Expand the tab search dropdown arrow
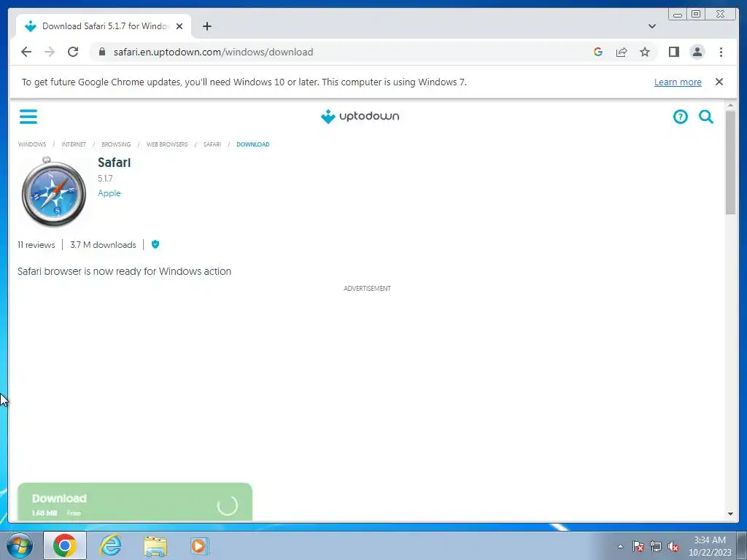This screenshot has height=560, width=747. [651, 26]
